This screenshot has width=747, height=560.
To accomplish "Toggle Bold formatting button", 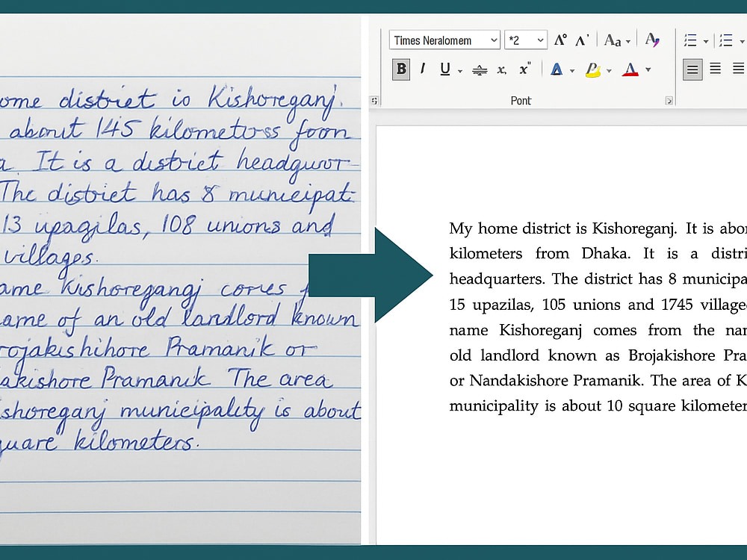I will (401, 69).
